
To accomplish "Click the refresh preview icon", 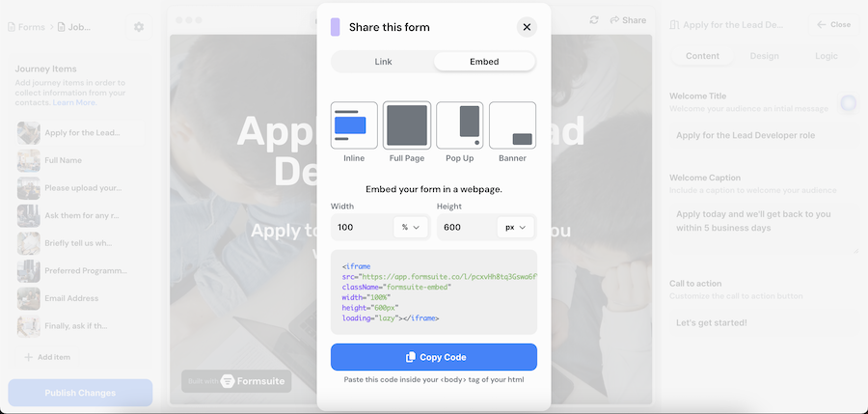I will 594,20.
